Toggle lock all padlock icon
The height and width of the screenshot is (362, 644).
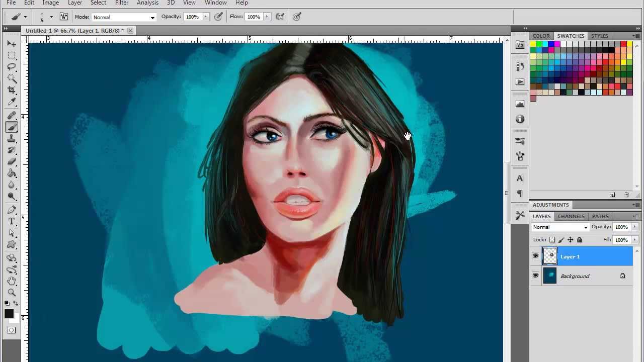click(x=579, y=240)
